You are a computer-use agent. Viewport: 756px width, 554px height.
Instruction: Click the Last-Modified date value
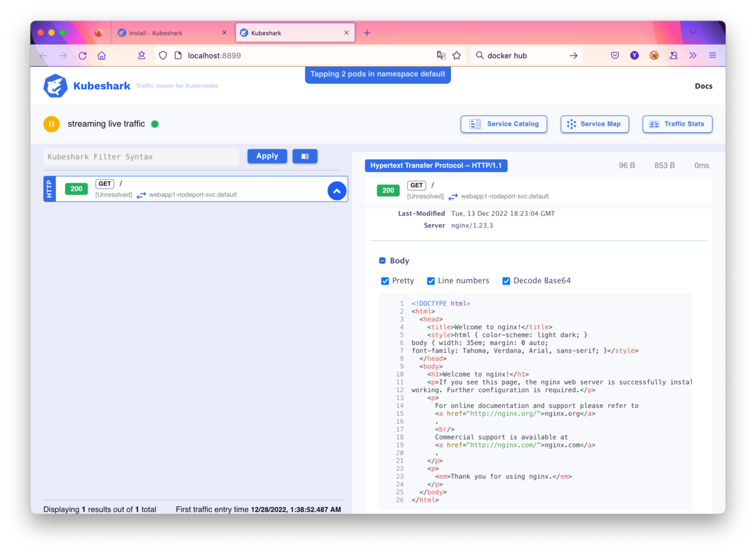pos(503,213)
